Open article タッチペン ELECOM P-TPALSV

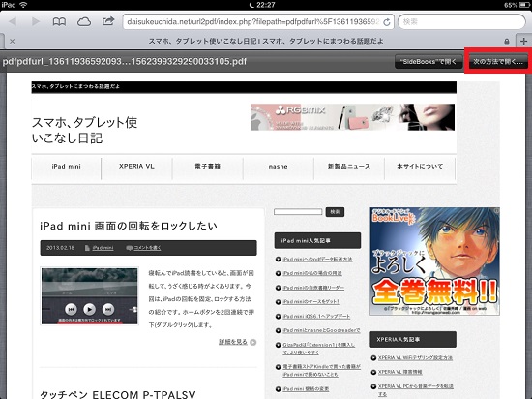point(118,394)
